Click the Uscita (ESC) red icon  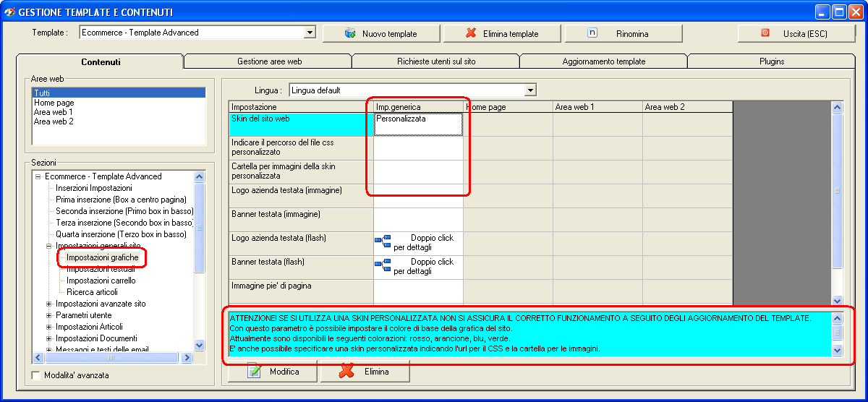(x=765, y=33)
